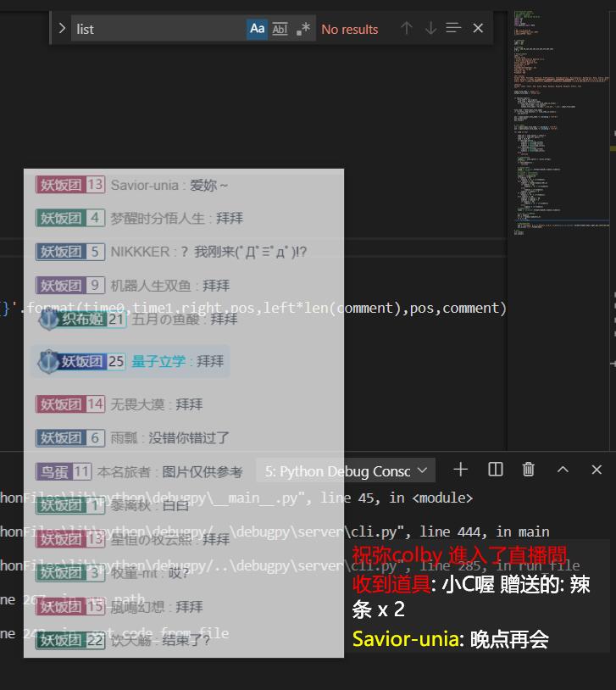Screen dimensions: 616x690
Task: Kill terminal using trash icon
Action: coord(529,470)
